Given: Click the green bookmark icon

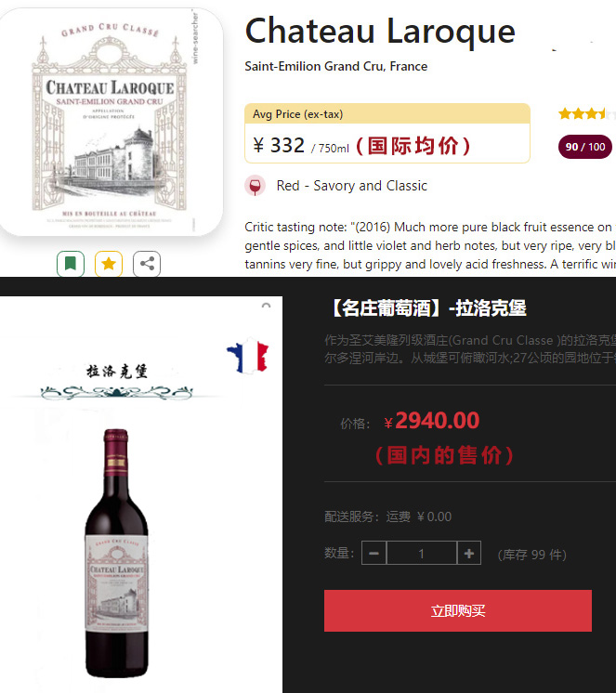Looking at the screenshot, I should [71, 264].
